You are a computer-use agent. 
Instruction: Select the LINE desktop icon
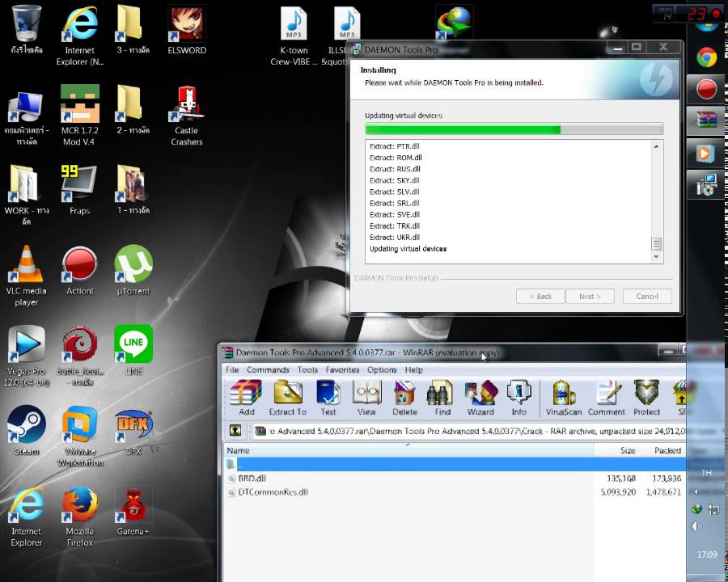click(x=133, y=352)
